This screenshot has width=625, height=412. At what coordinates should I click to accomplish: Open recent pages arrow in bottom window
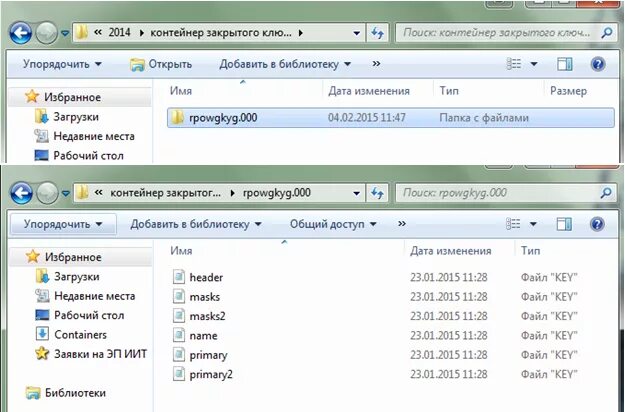66,194
